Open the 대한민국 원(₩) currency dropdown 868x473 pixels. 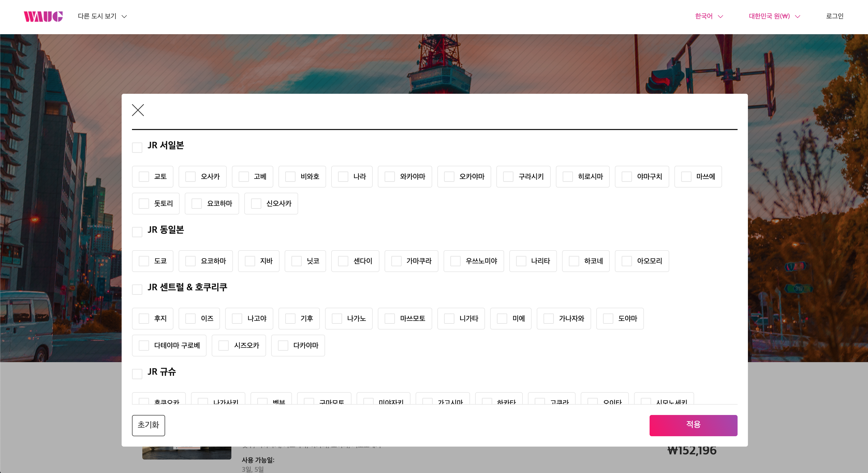(x=774, y=16)
